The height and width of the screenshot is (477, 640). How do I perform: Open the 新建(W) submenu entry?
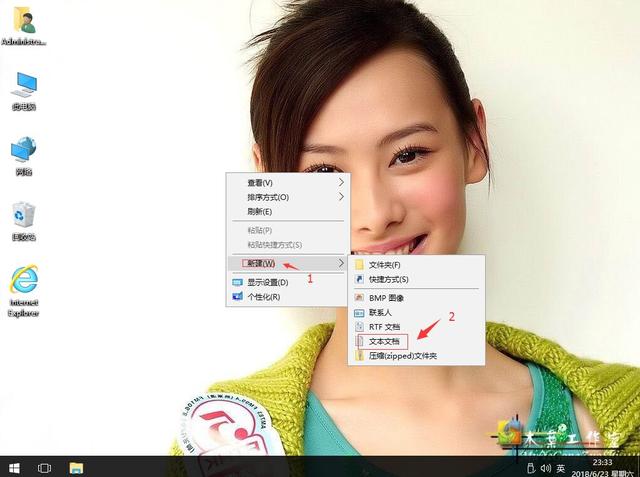288,264
